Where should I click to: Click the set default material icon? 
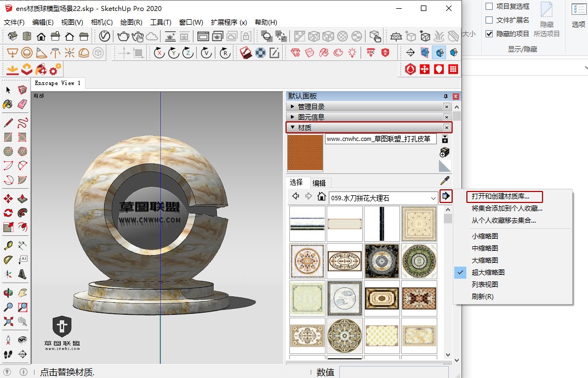coord(445,166)
